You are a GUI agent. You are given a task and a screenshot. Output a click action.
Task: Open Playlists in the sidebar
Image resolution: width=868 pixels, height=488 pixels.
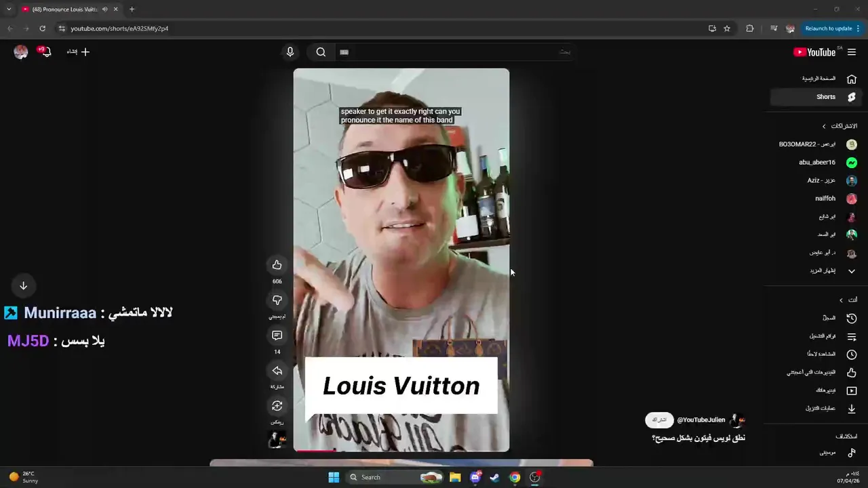pos(817,336)
